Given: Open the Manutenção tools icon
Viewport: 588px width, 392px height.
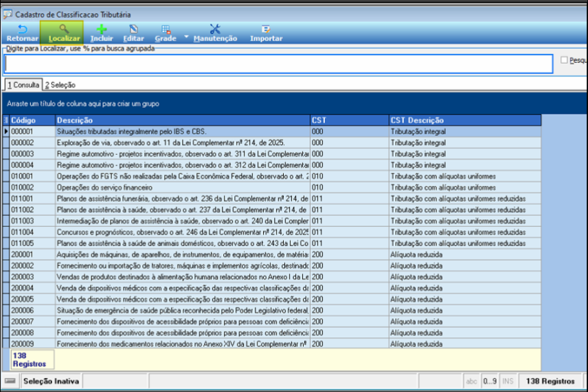Looking at the screenshot, I should [215, 29].
